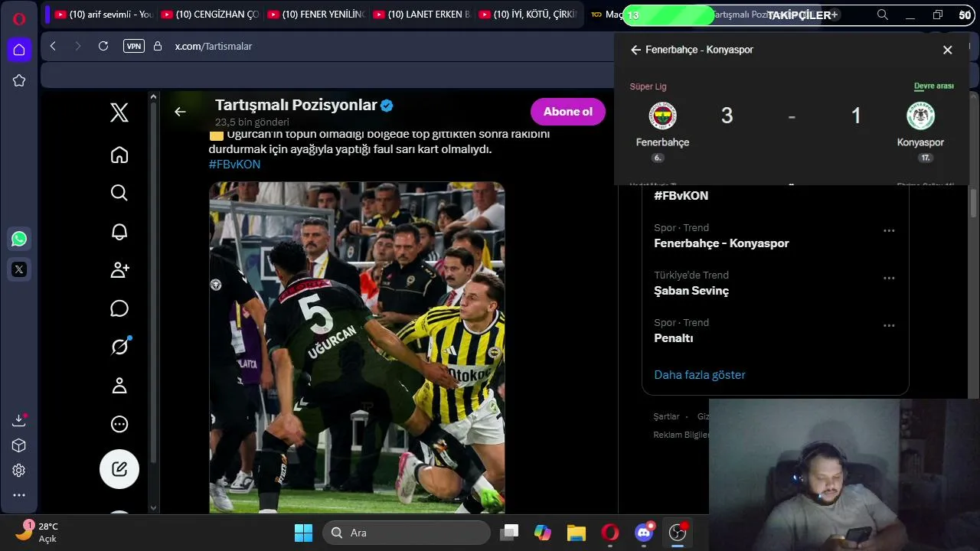This screenshot has width=980, height=551.
Task: Open the Opera main menu logo
Action: [19, 18]
